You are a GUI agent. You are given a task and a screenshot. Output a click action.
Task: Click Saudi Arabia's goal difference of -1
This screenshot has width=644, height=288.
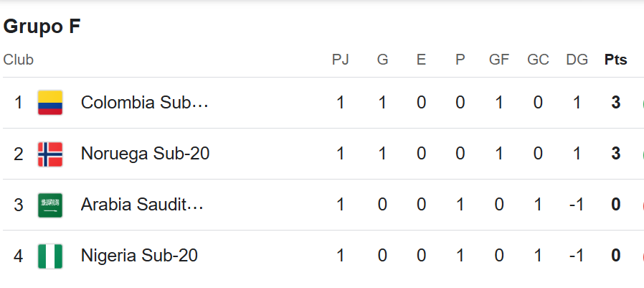pyautogui.click(x=577, y=205)
